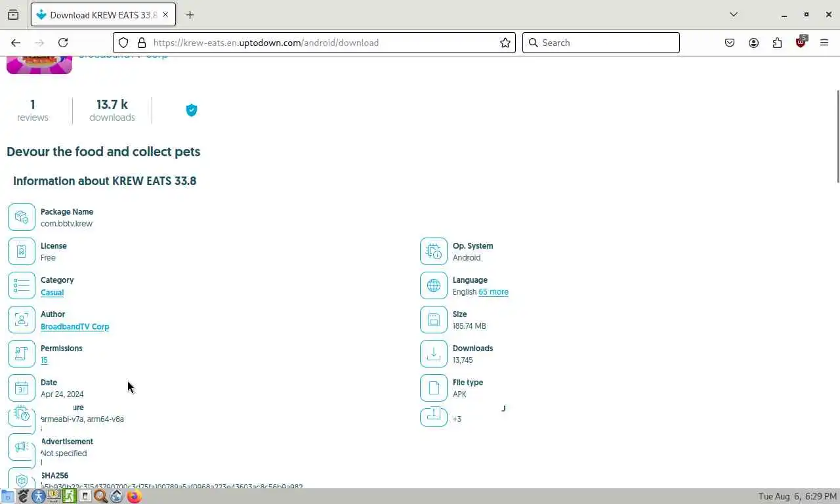This screenshot has width=840, height=504.
Task: Click the 13.7 k downloads counter
Action: tap(112, 110)
